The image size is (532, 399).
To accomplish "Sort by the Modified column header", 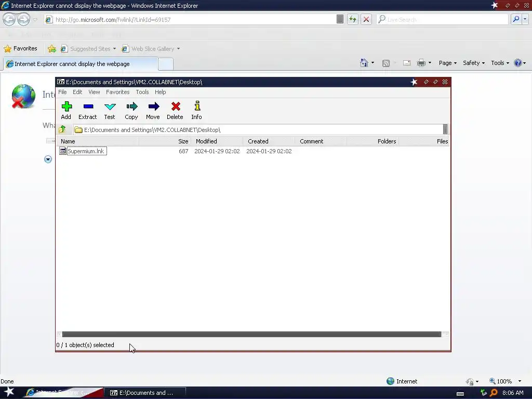I will tap(217, 141).
